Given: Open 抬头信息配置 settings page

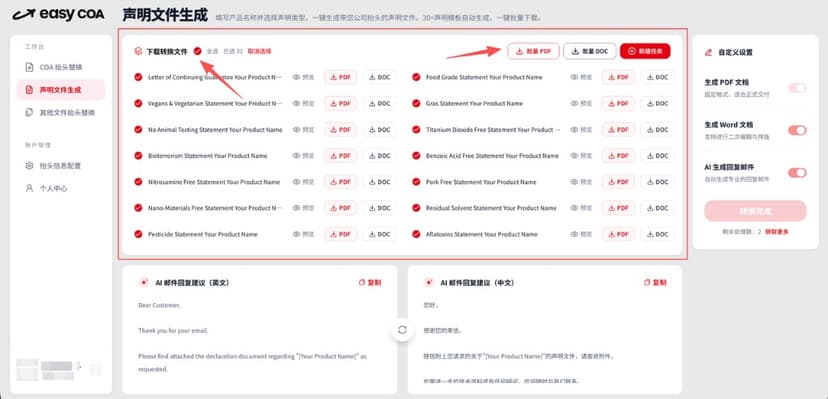Looking at the screenshot, I should click(x=61, y=166).
